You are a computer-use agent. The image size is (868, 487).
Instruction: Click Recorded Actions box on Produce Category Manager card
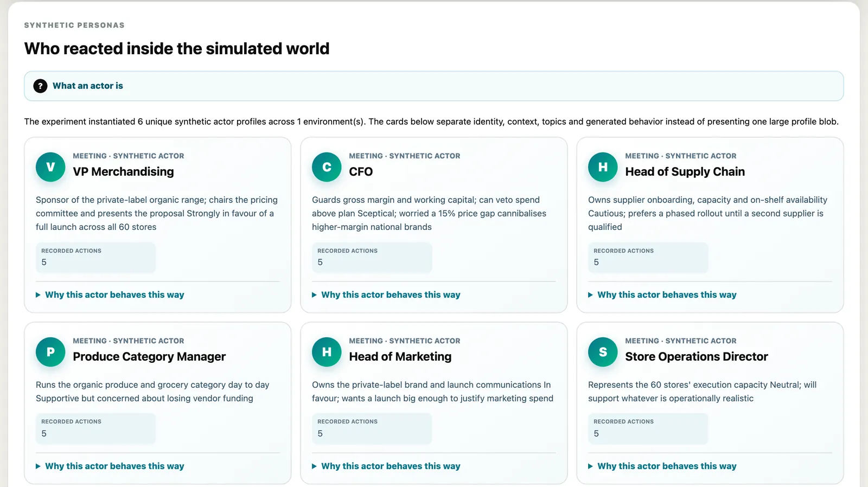(95, 428)
